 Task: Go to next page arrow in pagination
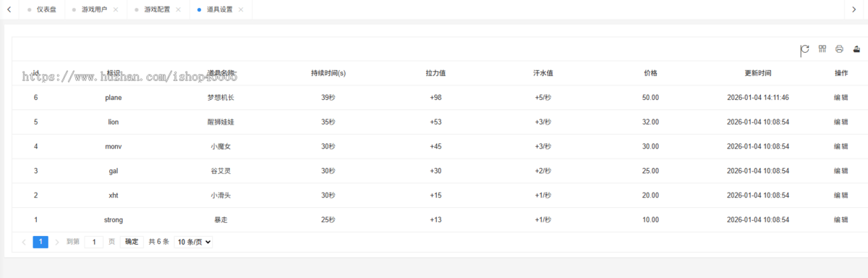57,242
